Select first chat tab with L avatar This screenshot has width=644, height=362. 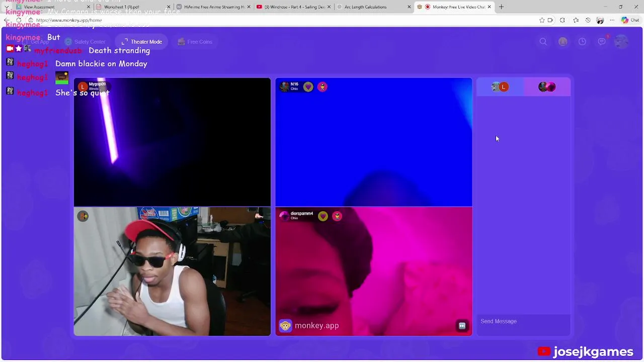[x=500, y=87]
